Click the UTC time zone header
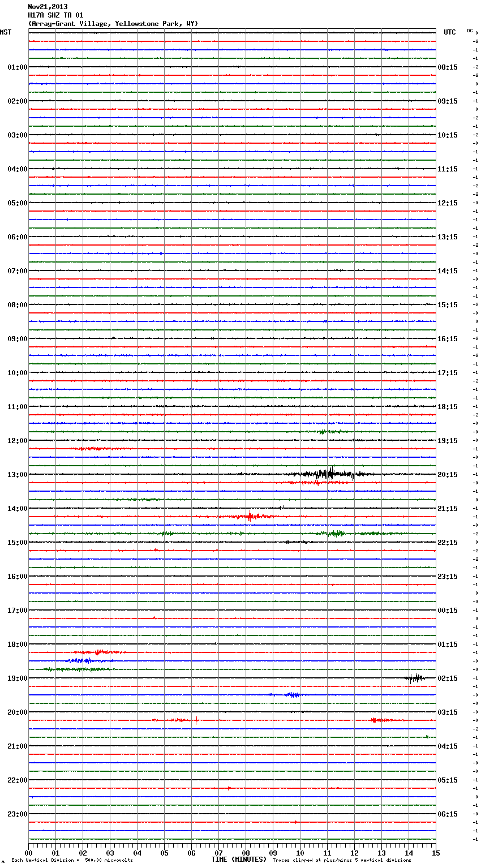The width and height of the screenshot is (481, 868). coord(450,32)
